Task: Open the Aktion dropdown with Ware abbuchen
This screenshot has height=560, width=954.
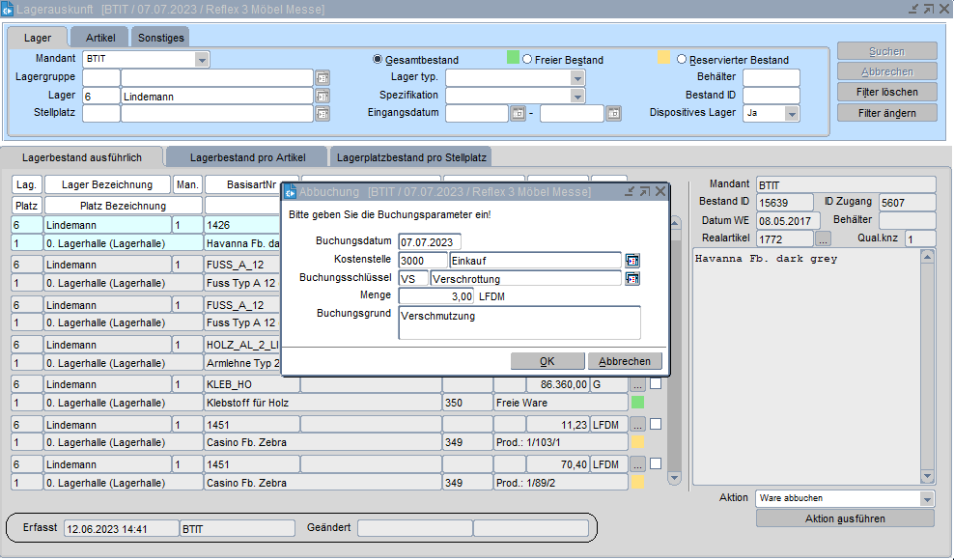Action: (927, 499)
